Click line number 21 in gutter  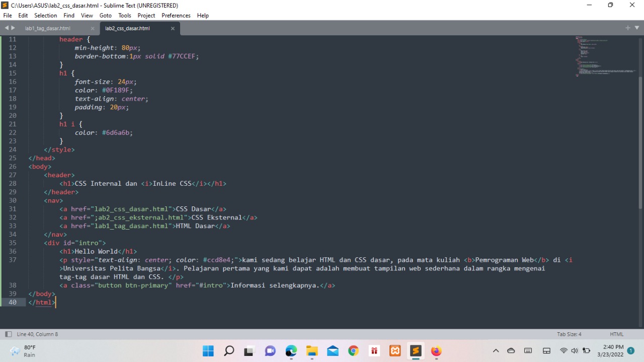tap(12, 124)
